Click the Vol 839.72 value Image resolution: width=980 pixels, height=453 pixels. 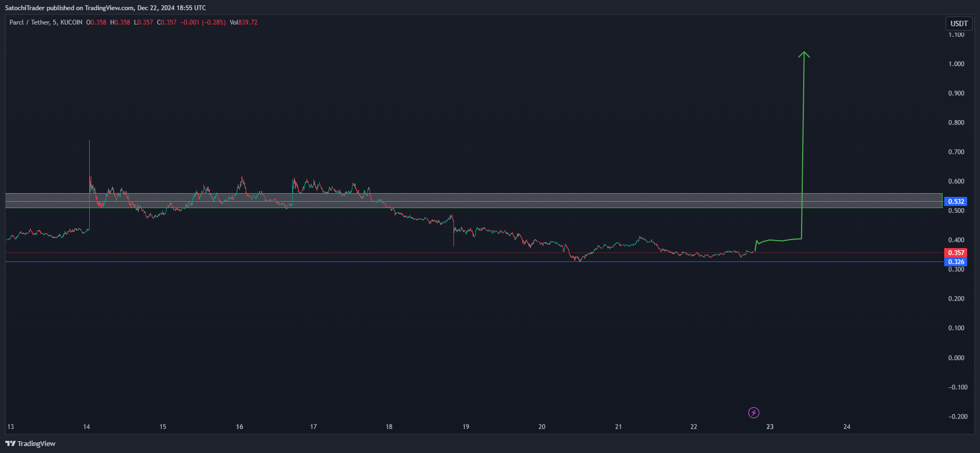pyautogui.click(x=244, y=22)
